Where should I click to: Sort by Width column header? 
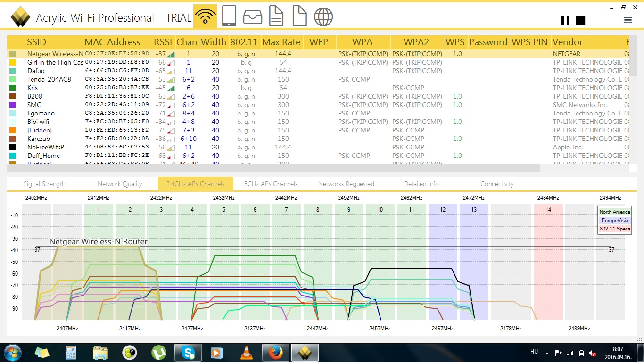tap(214, 42)
